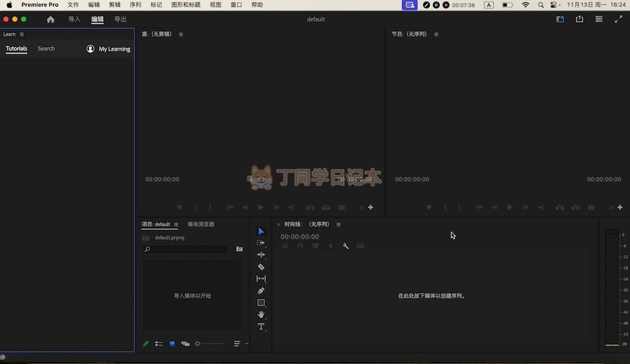
Task: Open My Learning in Learn panel
Action: (x=109, y=49)
